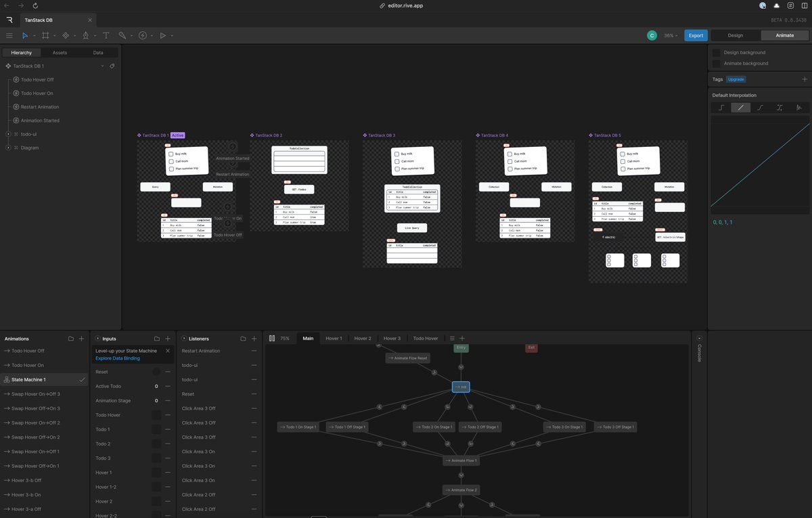This screenshot has width=812, height=518.
Task: Click the Export button
Action: (x=696, y=35)
